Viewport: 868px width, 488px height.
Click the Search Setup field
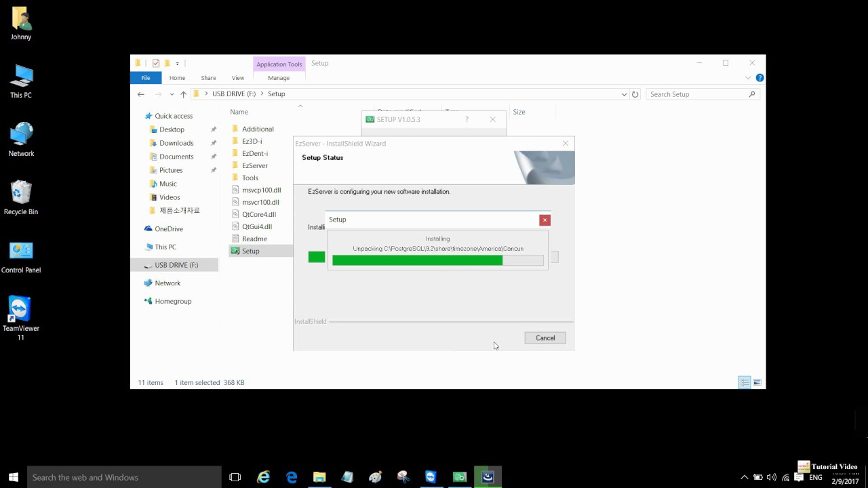pos(702,94)
